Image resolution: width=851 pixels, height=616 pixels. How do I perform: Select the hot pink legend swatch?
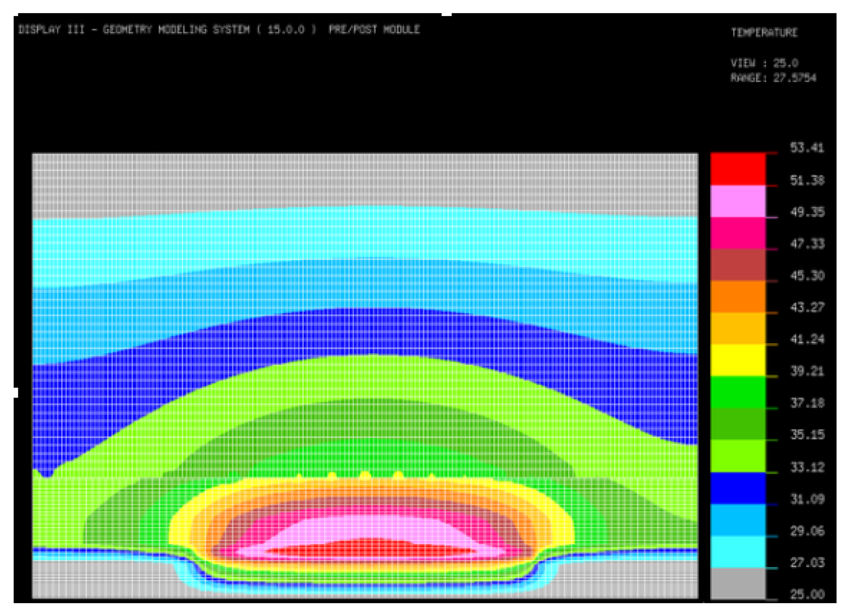(738, 233)
